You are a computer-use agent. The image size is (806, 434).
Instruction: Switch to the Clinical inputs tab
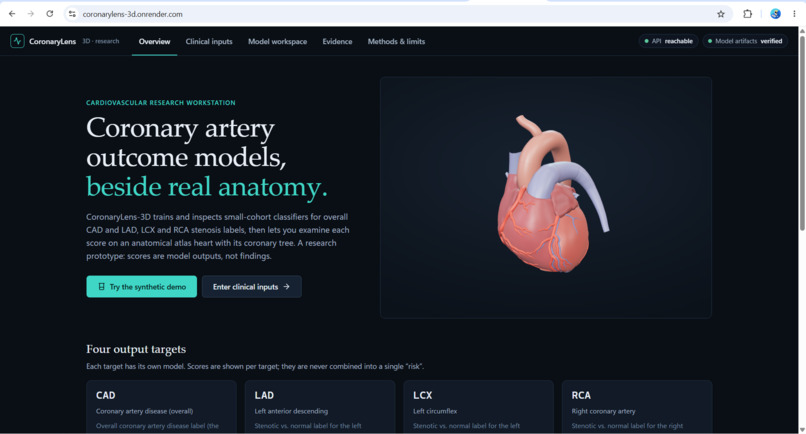click(x=209, y=41)
